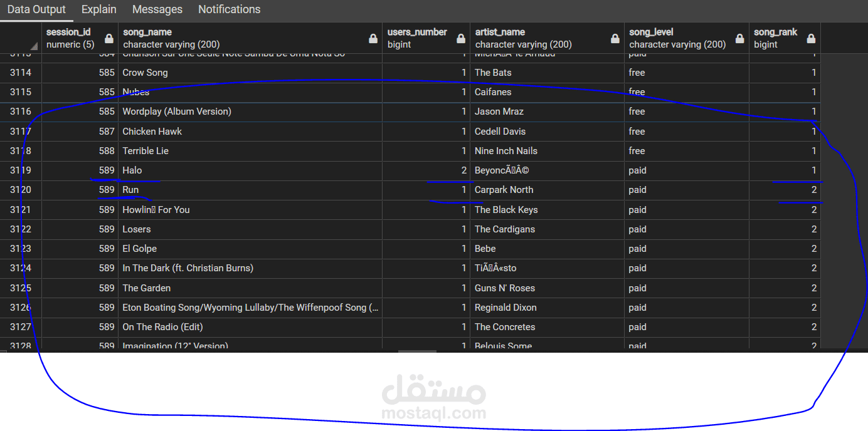Screen dimensions: 868x431
Task: Click the Nubes song cell
Action: coord(250,92)
